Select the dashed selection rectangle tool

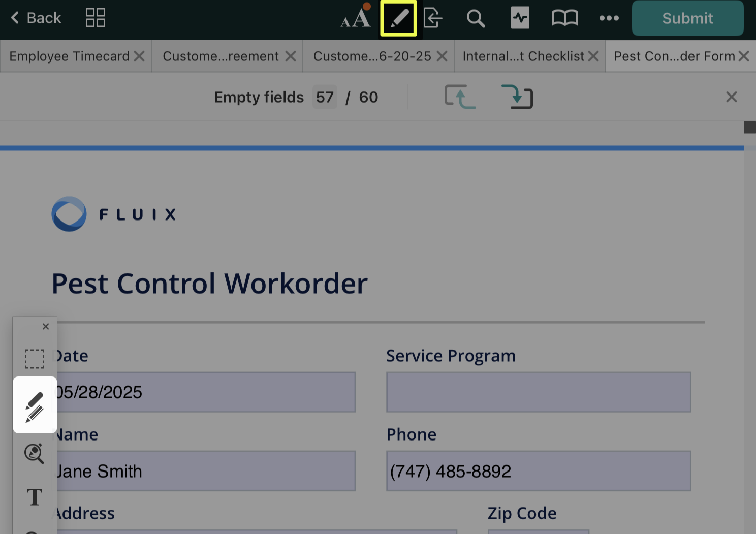pos(35,359)
